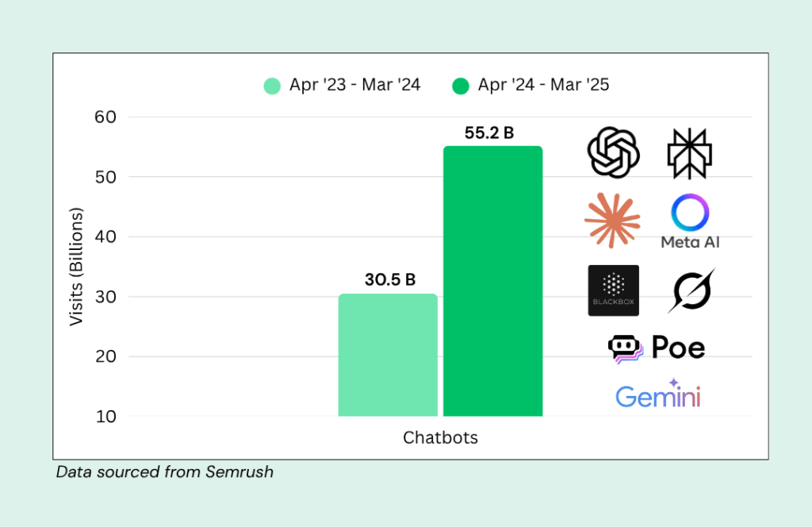Screen dimensions: 812x527
Task: Click the dark green legend dot
Action: point(461,86)
